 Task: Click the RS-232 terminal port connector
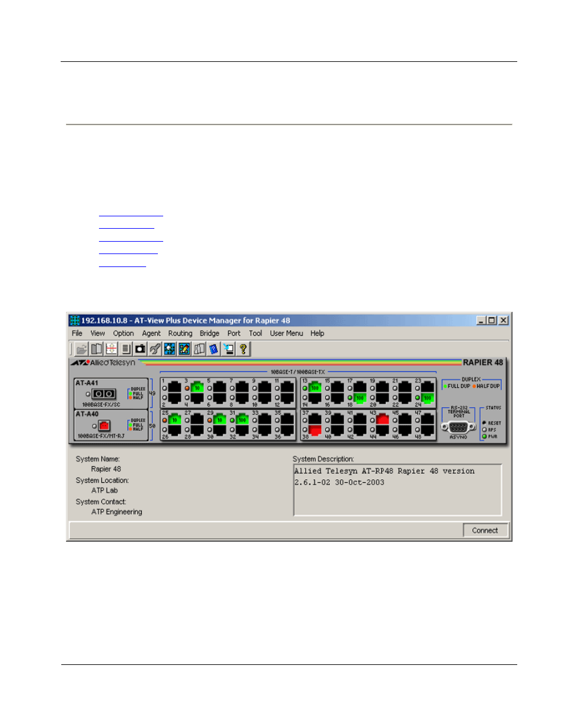459,427
